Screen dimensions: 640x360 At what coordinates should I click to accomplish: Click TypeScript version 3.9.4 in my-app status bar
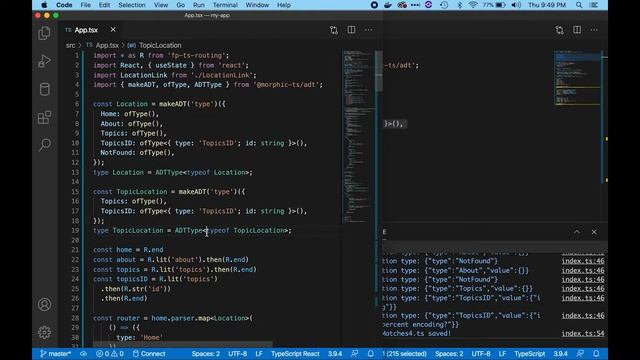(x=335, y=354)
